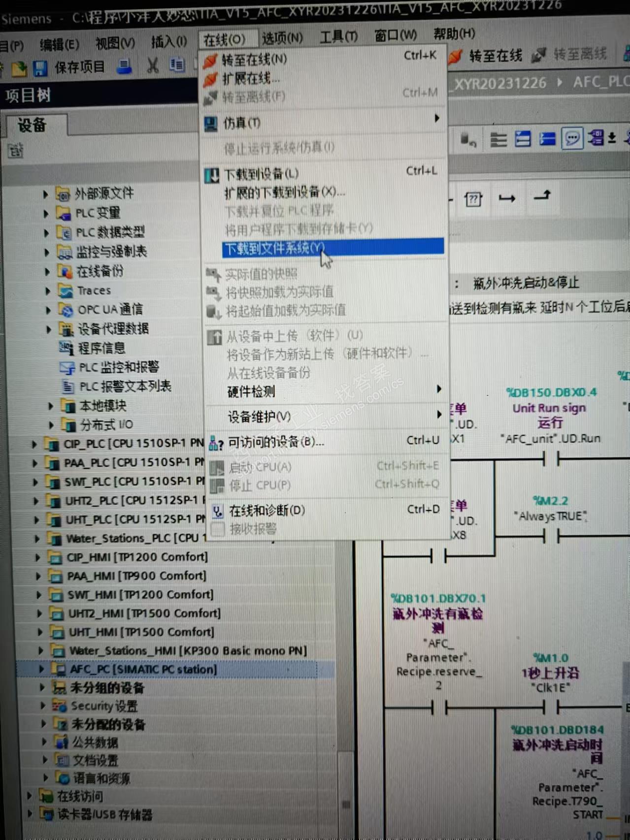Viewport: 630px width, 840px height.
Task: Choose 可访问的设备(B) menu entry
Action: tap(275, 442)
